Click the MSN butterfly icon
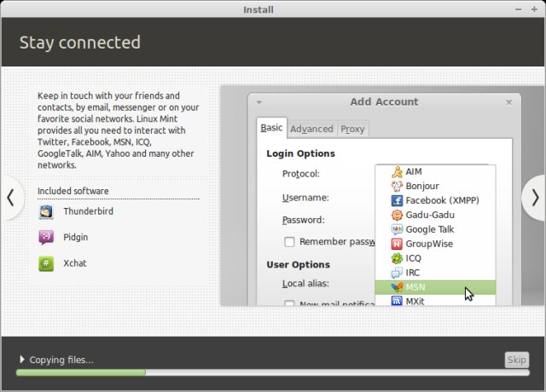The image size is (546, 392). coord(397,287)
